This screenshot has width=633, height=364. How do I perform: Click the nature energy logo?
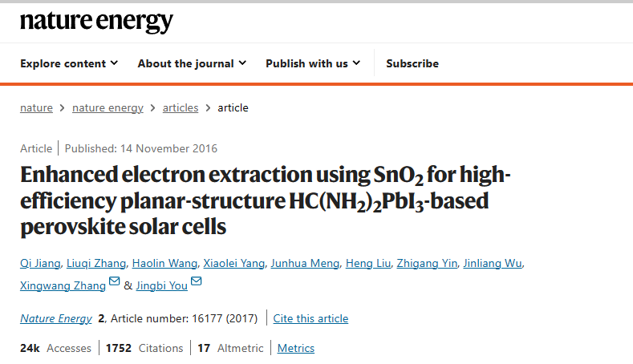96,22
